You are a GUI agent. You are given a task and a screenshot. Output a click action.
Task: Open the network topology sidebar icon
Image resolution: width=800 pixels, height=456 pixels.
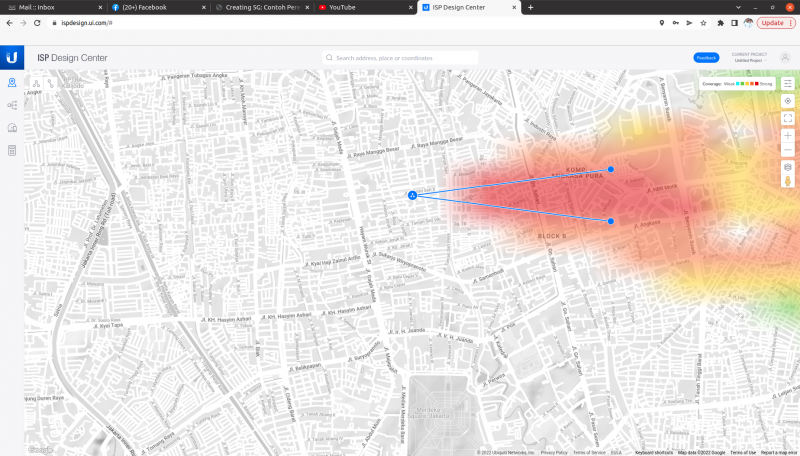pyautogui.click(x=12, y=105)
